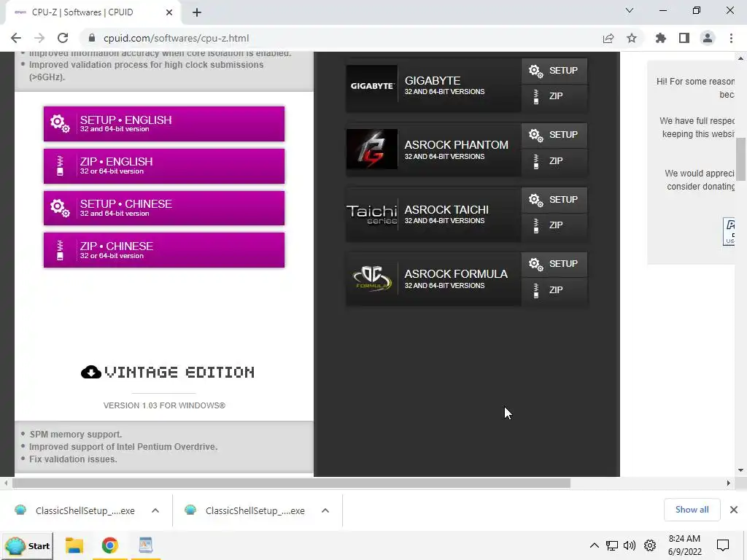Reload the CPUID page
The height and width of the screenshot is (560, 747).
63,38
